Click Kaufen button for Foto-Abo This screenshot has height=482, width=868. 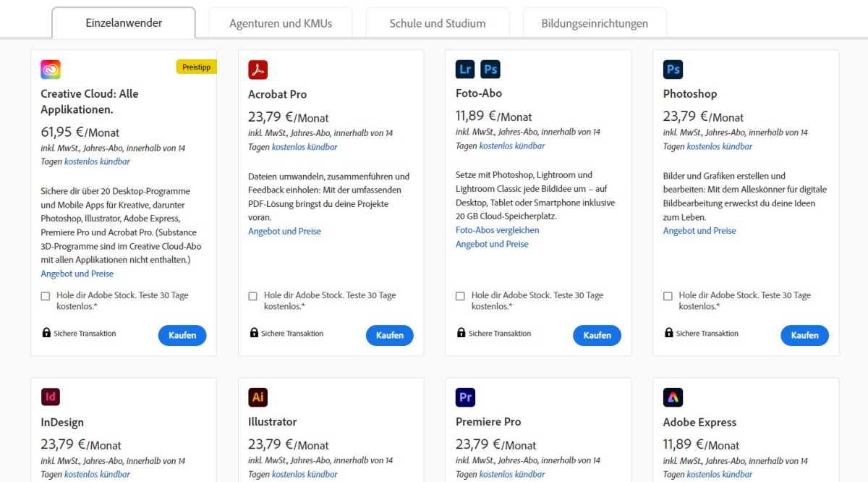pyautogui.click(x=597, y=335)
